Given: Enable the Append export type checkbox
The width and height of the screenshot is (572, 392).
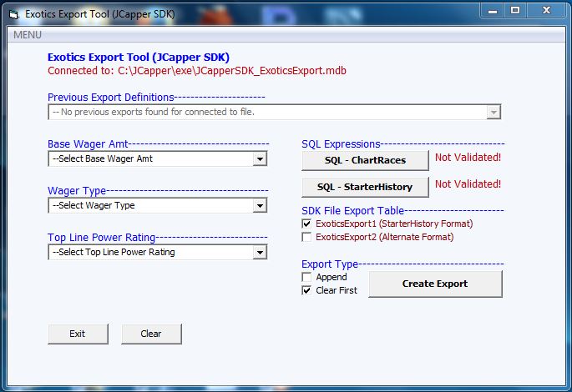Looking at the screenshot, I should [306, 277].
